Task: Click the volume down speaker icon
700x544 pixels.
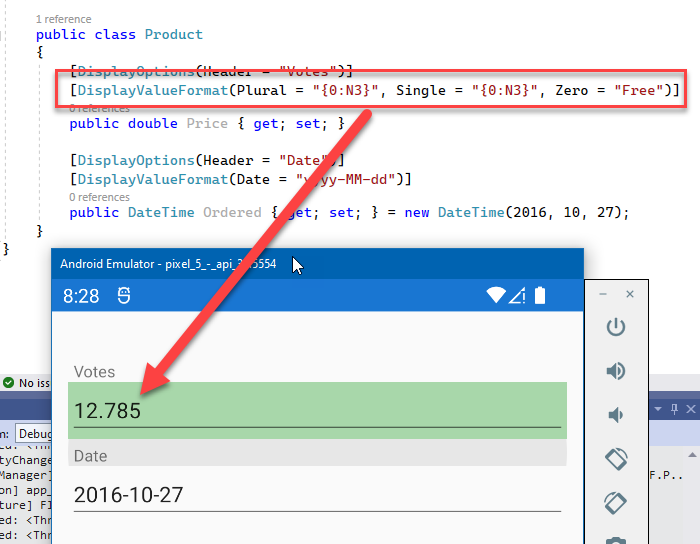Action: click(616, 415)
